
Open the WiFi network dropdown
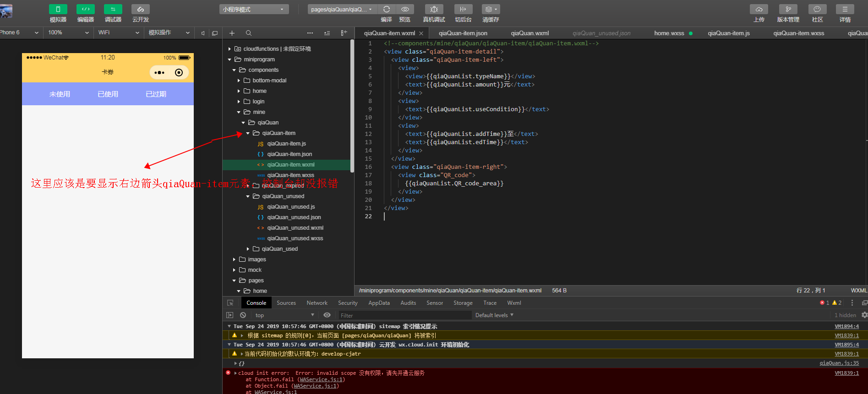tap(118, 32)
